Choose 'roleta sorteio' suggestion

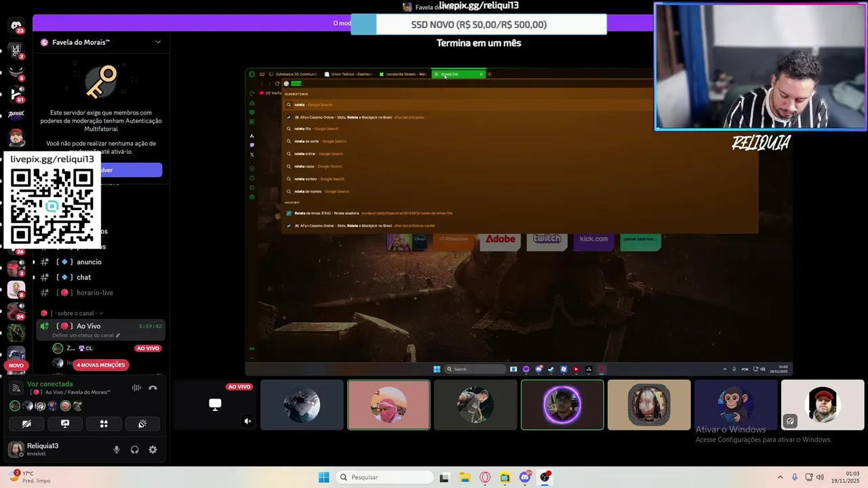tap(519, 179)
